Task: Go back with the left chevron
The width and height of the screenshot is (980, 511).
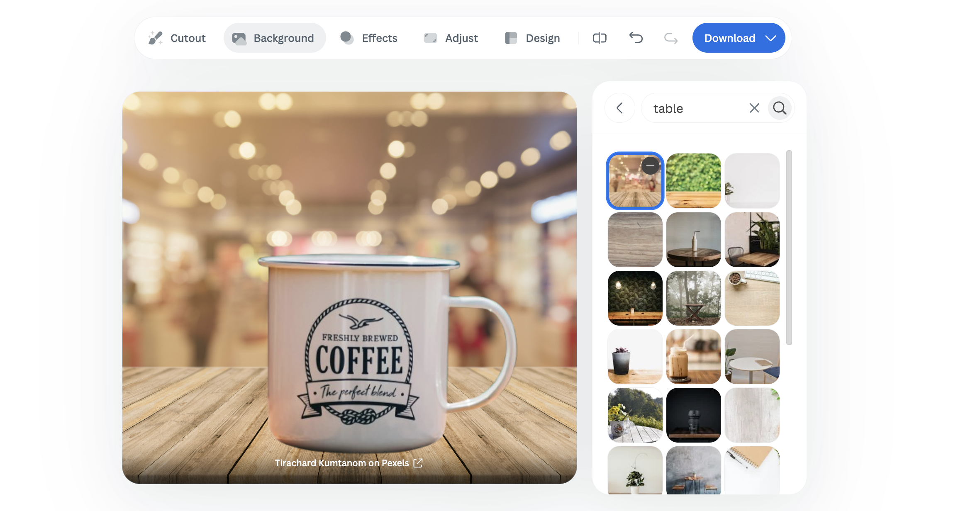Action: (x=620, y=108)
